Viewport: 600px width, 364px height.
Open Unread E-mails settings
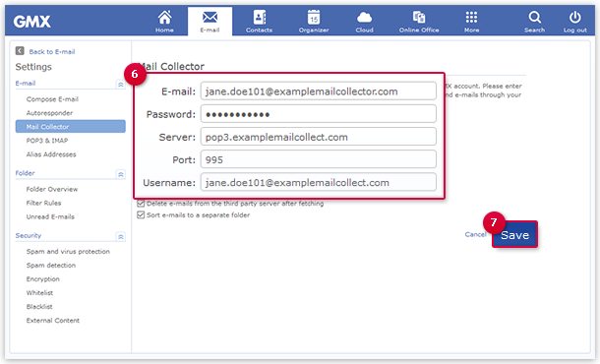pos(50,216)
